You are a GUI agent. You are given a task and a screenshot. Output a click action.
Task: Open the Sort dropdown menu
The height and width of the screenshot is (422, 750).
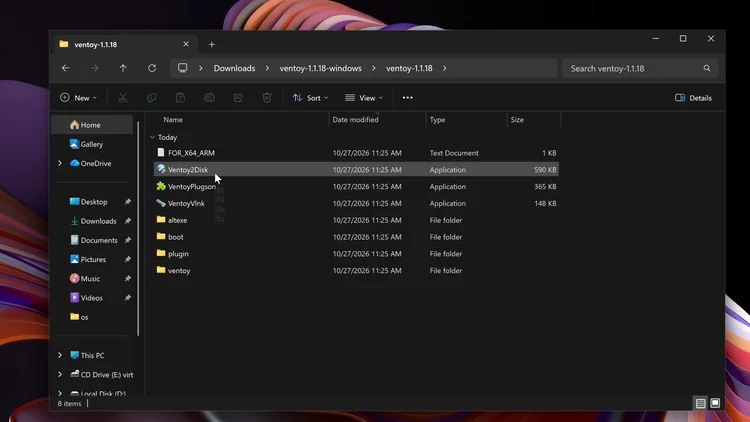[310, 98]
